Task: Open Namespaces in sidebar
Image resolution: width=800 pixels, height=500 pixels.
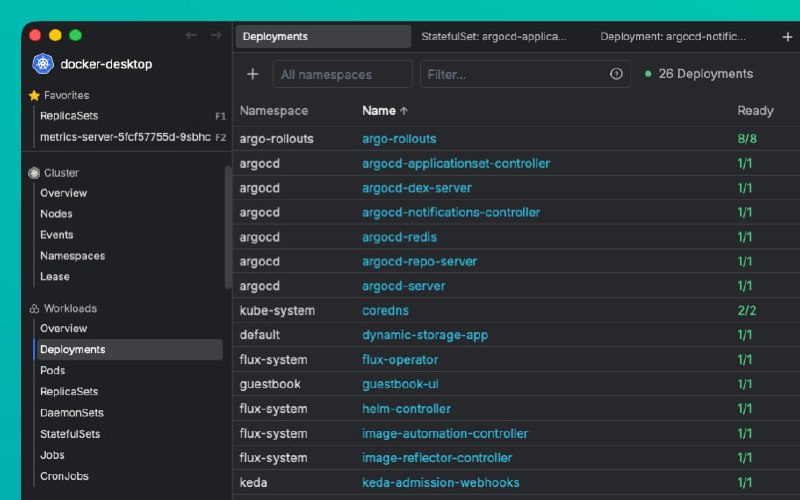Action: (x=72, y=256)
